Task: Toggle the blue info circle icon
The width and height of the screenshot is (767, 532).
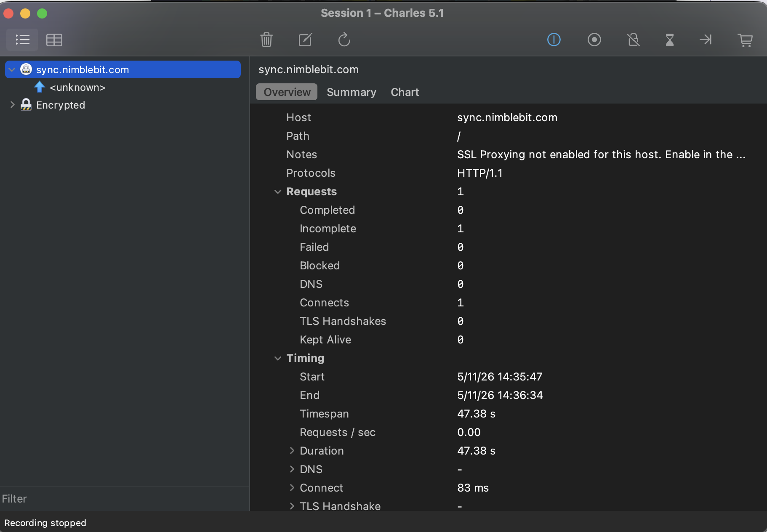Action: [554, 40]
